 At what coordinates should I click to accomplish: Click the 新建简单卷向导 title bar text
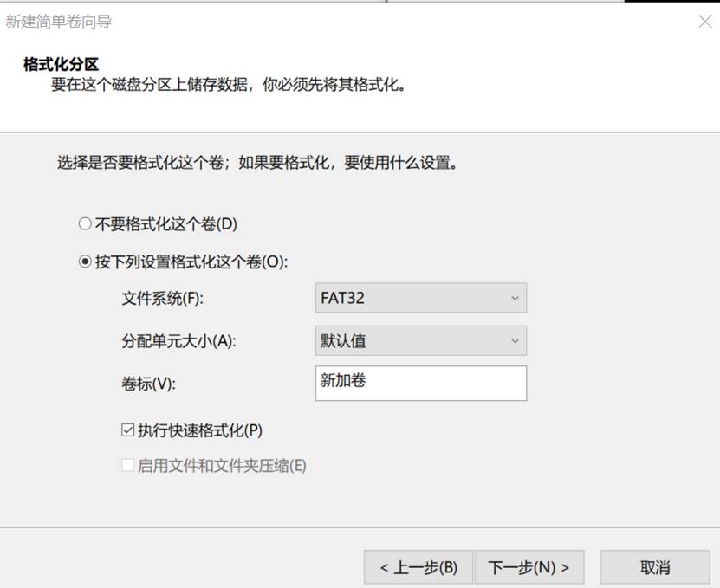click(x=59, y=22)
